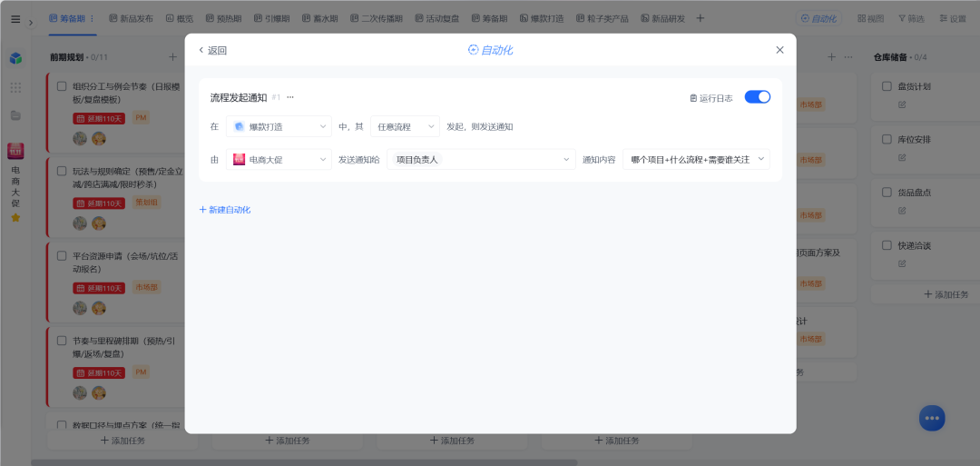Switch to the 蓄水期 tab

click(x=320, y=19)
